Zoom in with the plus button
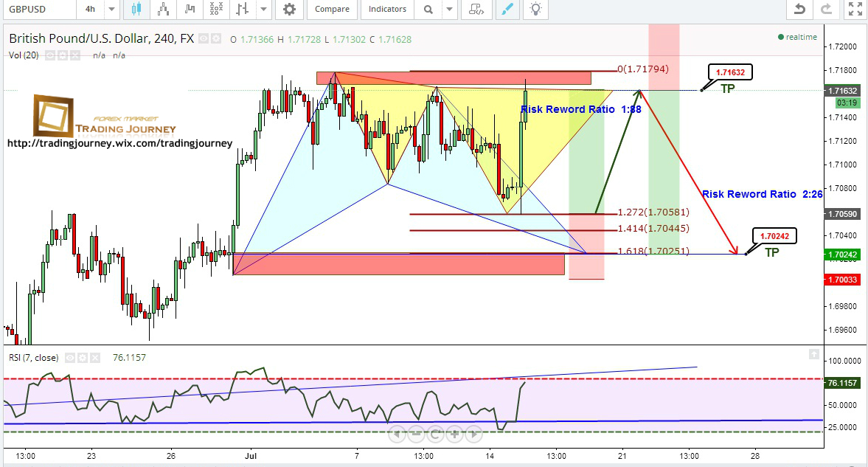The image size is (868, 467). (454, 434)
